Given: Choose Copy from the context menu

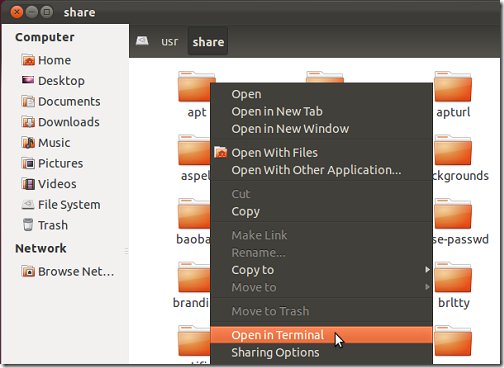Looking at the screenshot, I should (x=321, y=211).
